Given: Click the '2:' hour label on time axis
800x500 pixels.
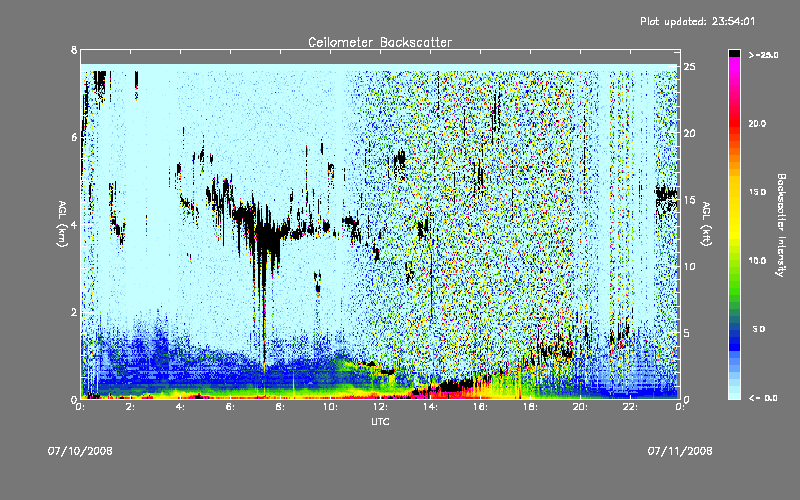Looking at the screenshot, I should pos(130,407).
